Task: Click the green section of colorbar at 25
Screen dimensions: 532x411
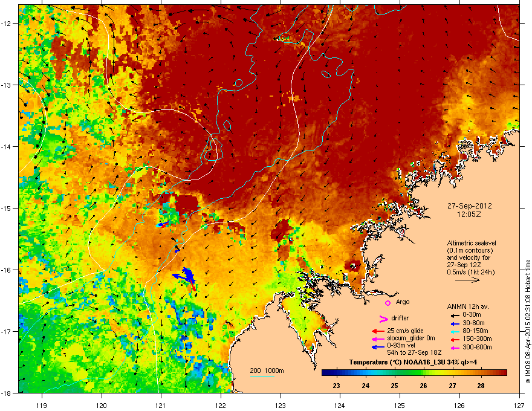Action: click(394, 373)
